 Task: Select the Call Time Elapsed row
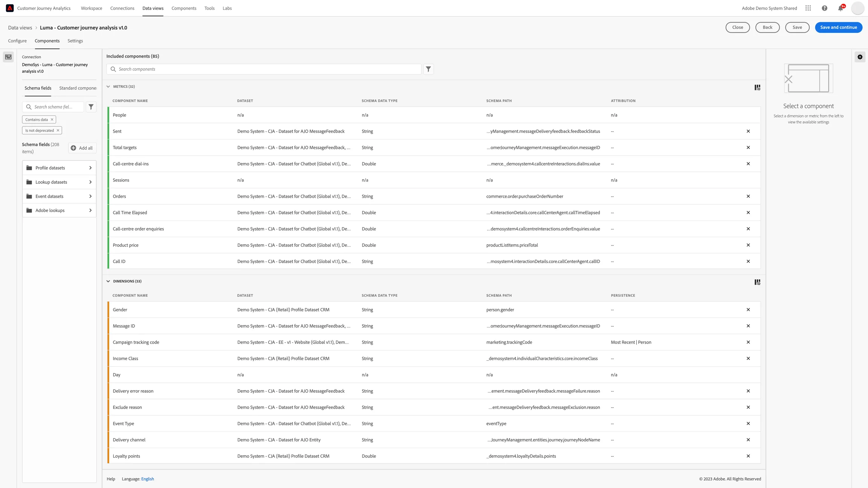[434, 212]
